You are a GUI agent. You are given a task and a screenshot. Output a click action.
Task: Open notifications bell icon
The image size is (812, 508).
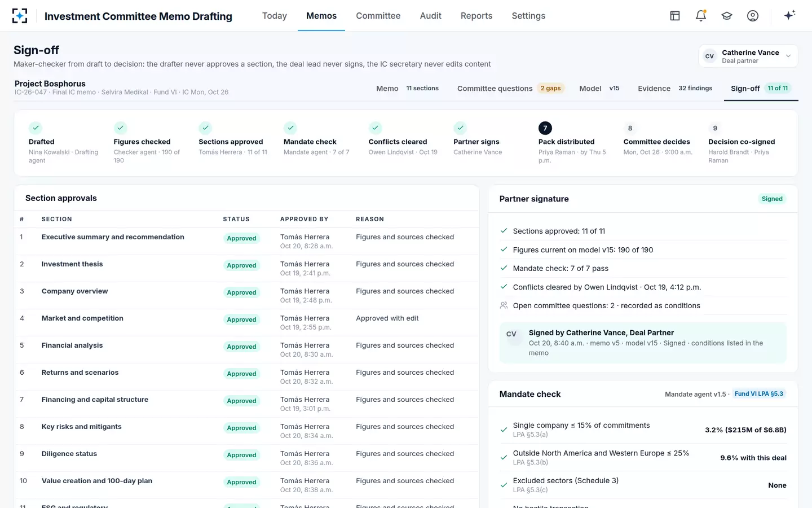point(701,16)
